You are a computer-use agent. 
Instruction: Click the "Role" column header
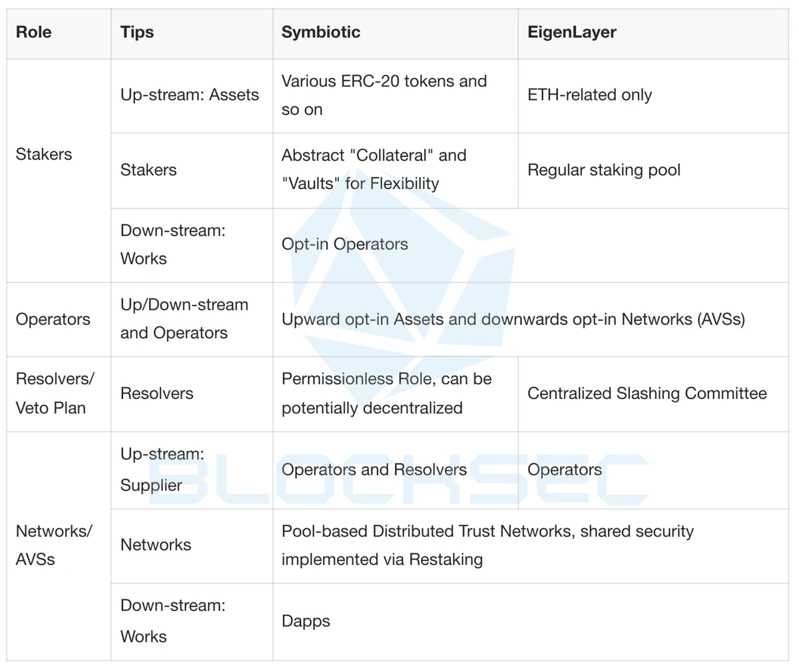tap(34, 33)
